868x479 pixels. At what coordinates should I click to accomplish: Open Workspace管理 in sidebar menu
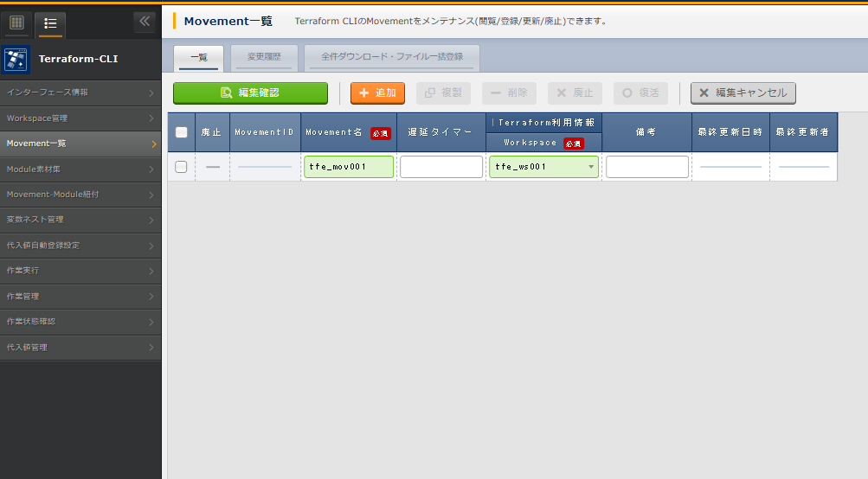[80, 118]
